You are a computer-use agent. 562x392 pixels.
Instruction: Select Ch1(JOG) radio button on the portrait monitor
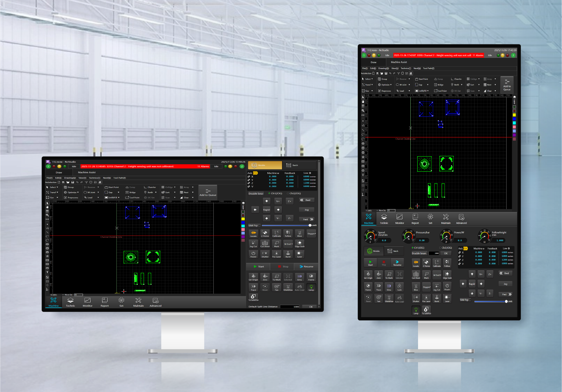coord(412,248)
